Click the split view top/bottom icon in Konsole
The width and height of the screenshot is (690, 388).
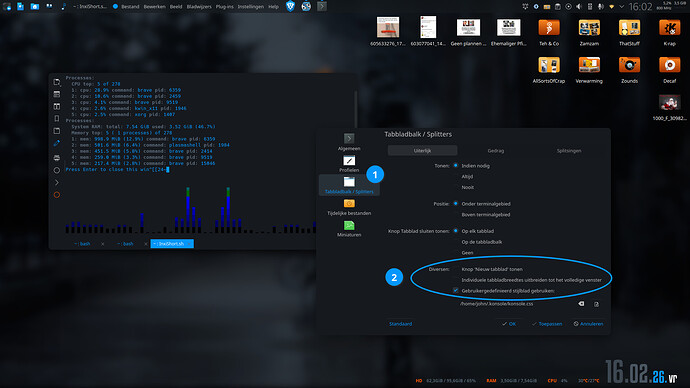57,94
